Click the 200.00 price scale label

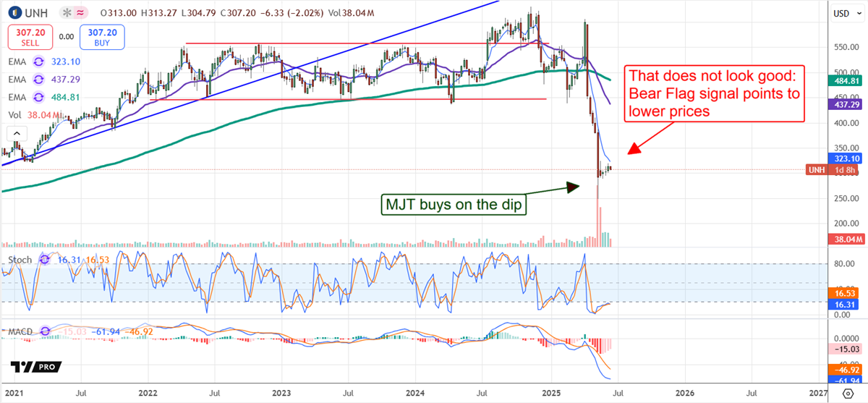(846, 224)
